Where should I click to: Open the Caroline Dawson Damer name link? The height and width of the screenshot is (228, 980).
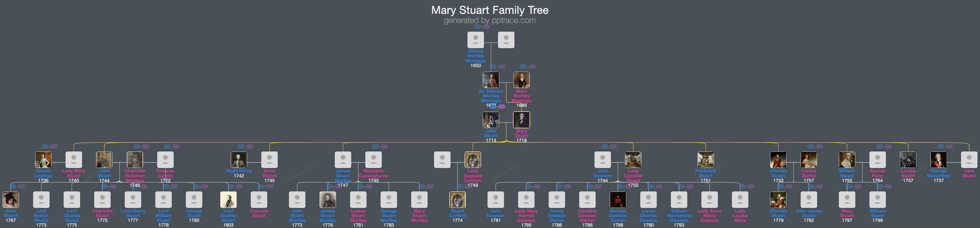587,216
